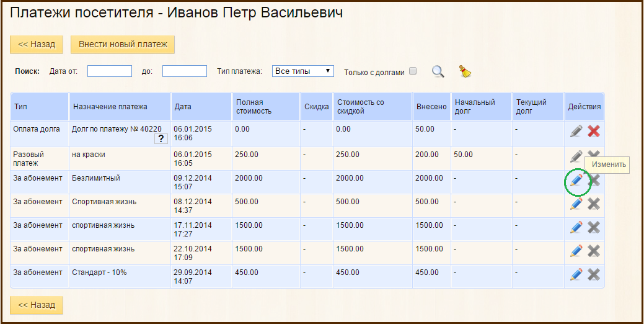Edit the 08.12.2014 'Спортивная жизнь' payment
The height and width of the screenshot is (324, 644).
[x=576, y=204]
